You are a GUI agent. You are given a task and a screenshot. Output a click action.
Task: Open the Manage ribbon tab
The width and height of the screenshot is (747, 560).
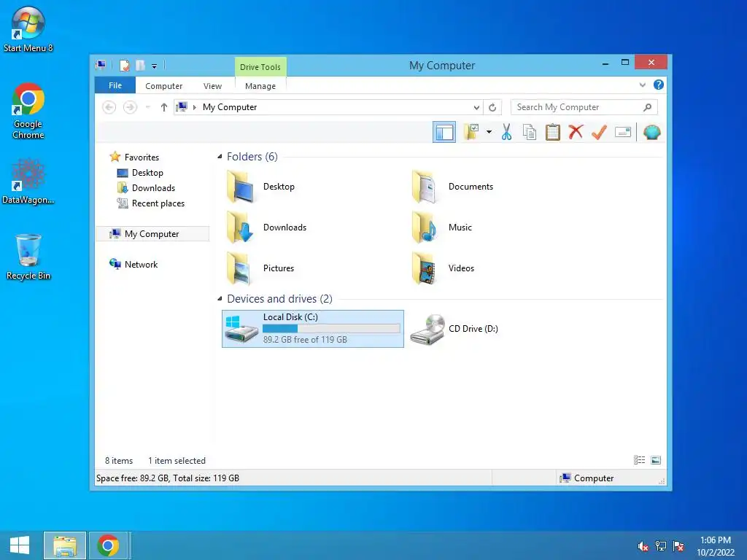tap(260, 86)
